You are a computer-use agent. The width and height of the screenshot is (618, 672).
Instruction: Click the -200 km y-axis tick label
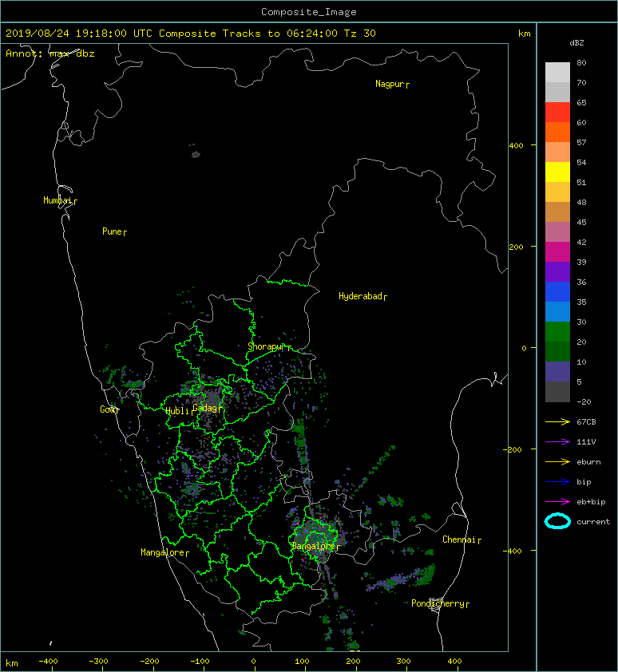[513, 449]
